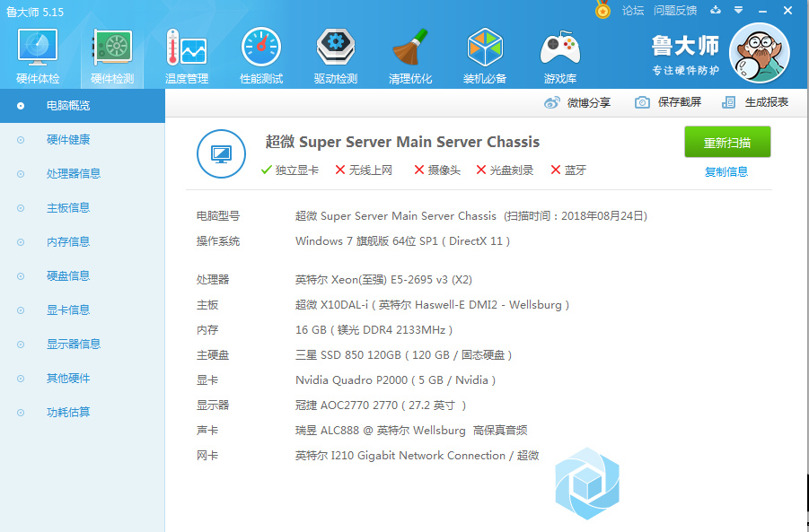Click the Nvidia Quadro P2000 graphics value
The width and height of the screenshot is (809, 532).
(x=395, y=380)
